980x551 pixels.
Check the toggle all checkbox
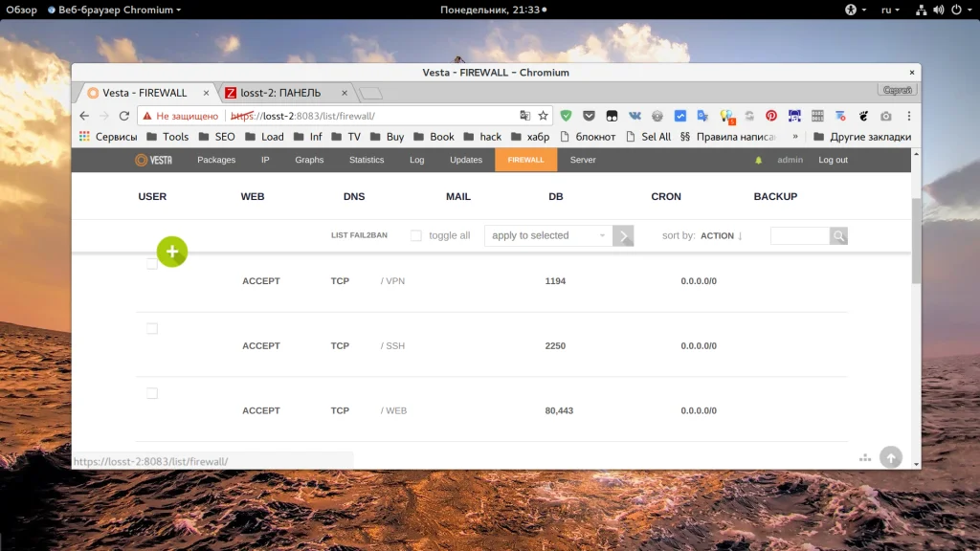coord(415,235)
